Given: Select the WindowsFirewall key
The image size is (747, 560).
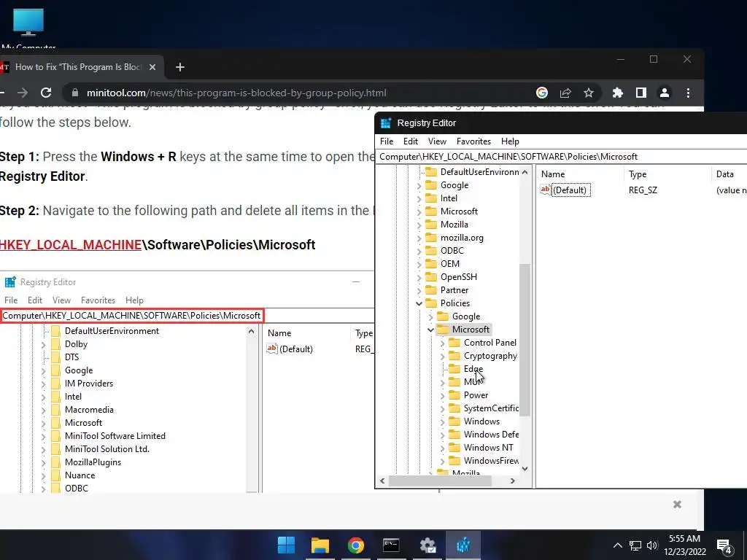Looking at the screenshot, I should [491, 461].
